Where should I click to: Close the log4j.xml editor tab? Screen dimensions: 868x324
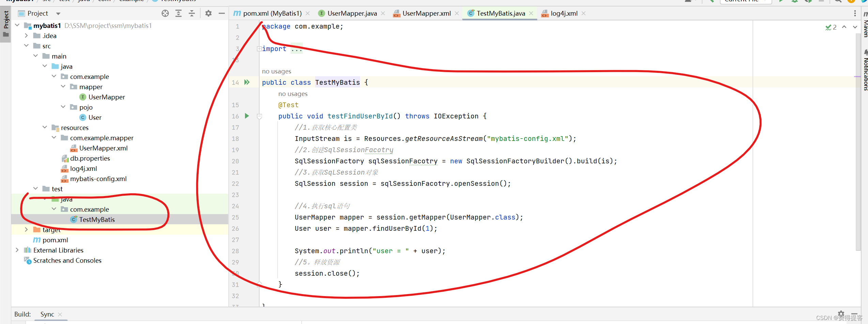click(x=584, y=13)
